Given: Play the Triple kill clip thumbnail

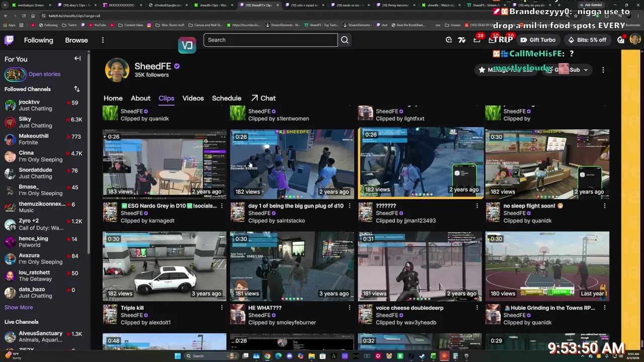Looking at the screenshot, I should 165,266.
